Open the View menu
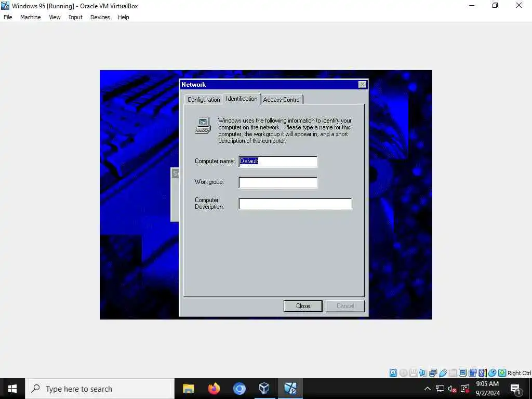 click(55, 17)
